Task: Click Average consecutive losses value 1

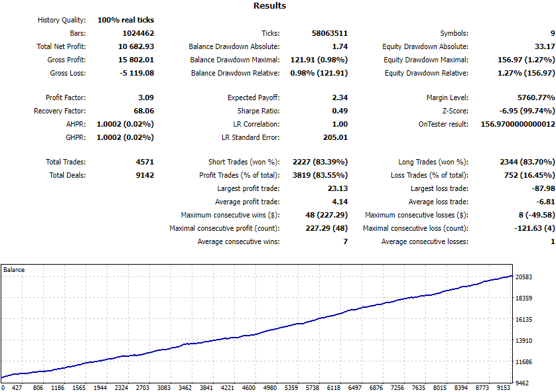Action: point(553,241)
